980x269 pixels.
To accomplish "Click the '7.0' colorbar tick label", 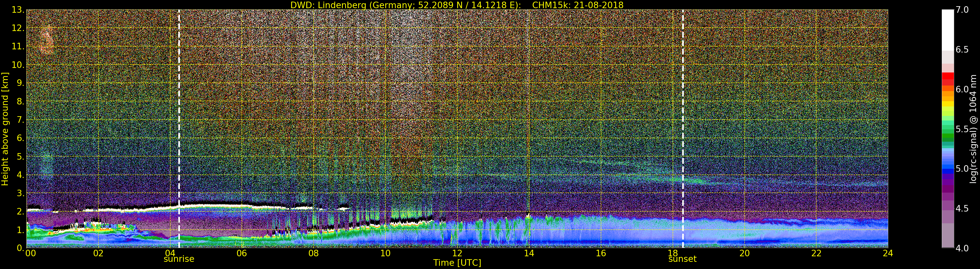I will point(962,10).
